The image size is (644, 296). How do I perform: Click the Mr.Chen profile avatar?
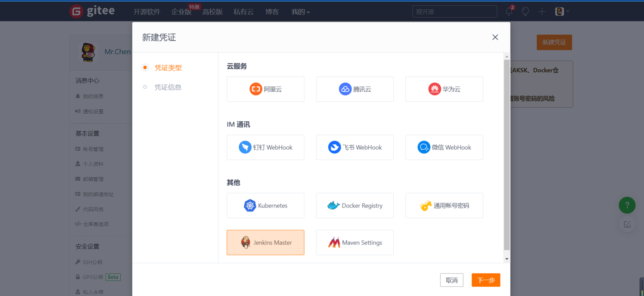tap(88, 52)
